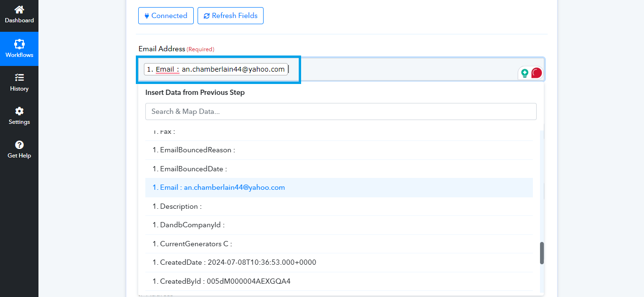Open the red chat bubble icon
This screenshot has height=297, width=644.
pyautogui.click(x=536, y=73)
